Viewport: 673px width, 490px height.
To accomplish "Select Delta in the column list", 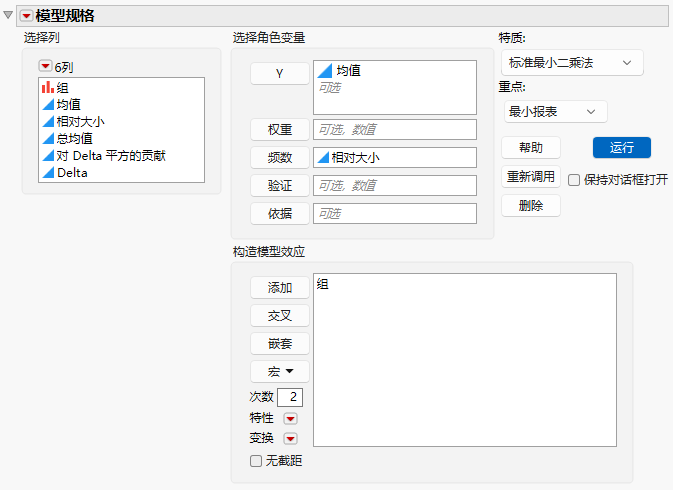I will (x=72, y=172).
